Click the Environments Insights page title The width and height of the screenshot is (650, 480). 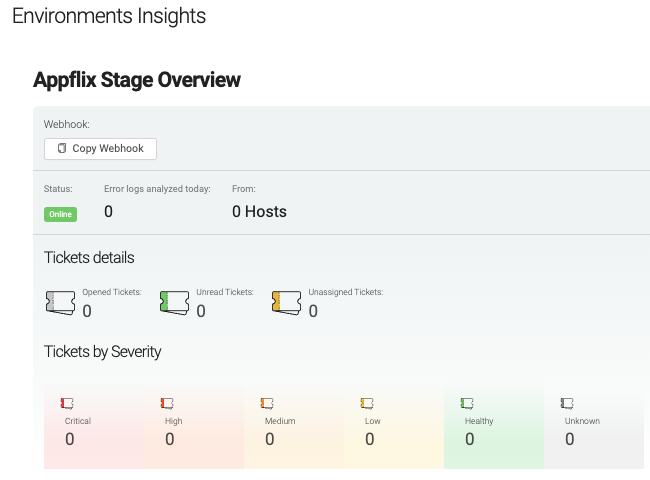tap(109, 16)
